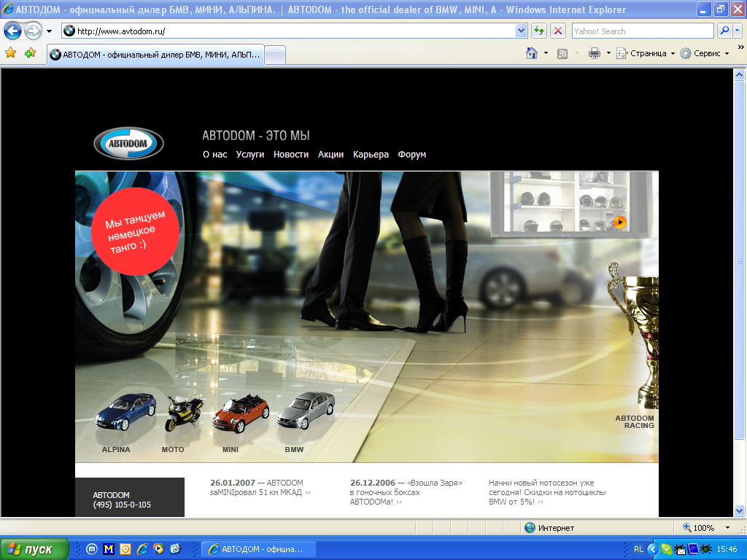Screen dimensions: 747x560
Task: Expand the Home button dropdown arrow
Action: point(546,53)
